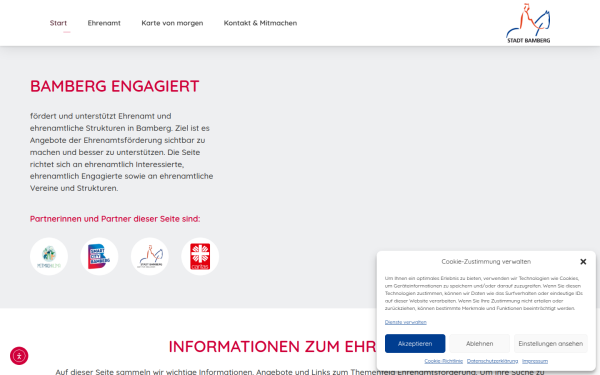Open the Cookie-Richtlinie link

(x=443, y=361)
